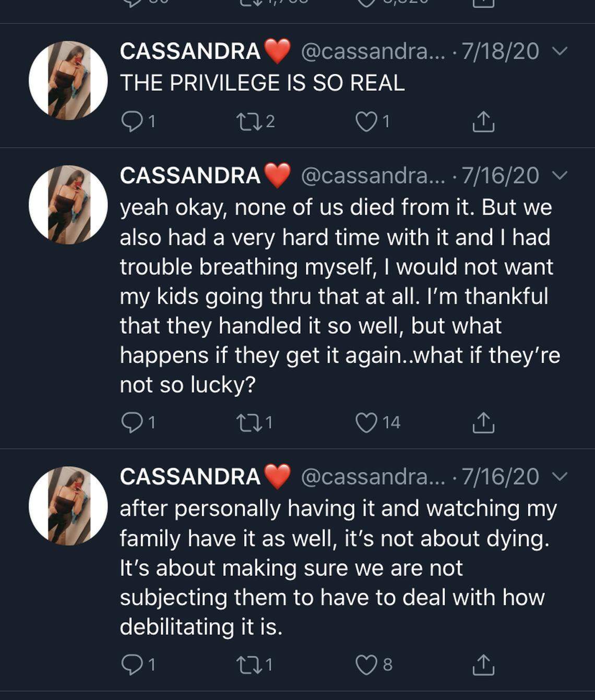Open options menu on the 7/18/20 tweet
This screenshot has height=700, width=595.
[561, 51]
